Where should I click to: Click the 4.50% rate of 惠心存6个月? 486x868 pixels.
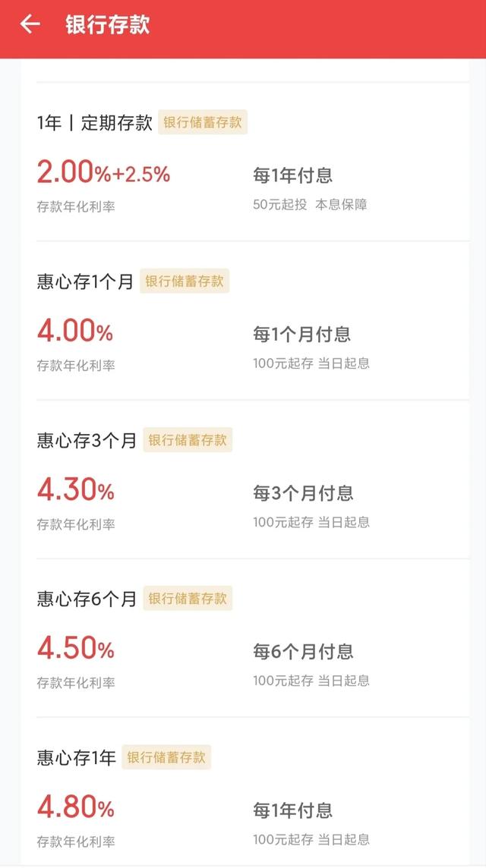[71, 648]
